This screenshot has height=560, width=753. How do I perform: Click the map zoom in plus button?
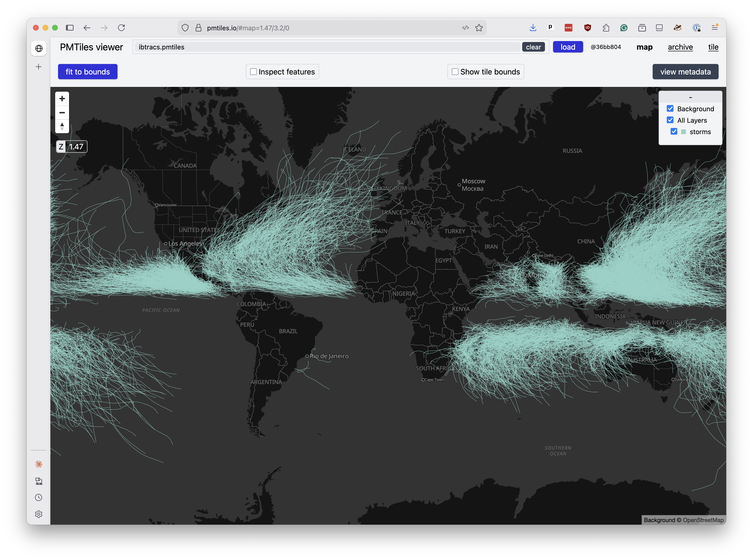(62, 99)
